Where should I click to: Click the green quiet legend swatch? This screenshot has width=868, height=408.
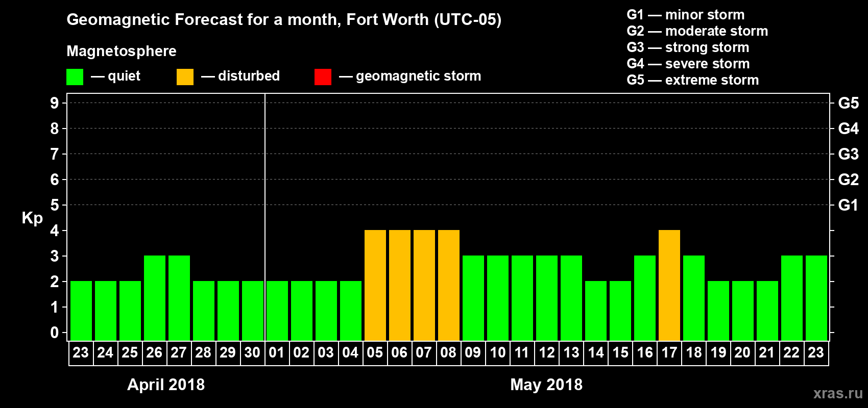click(75, 77)
